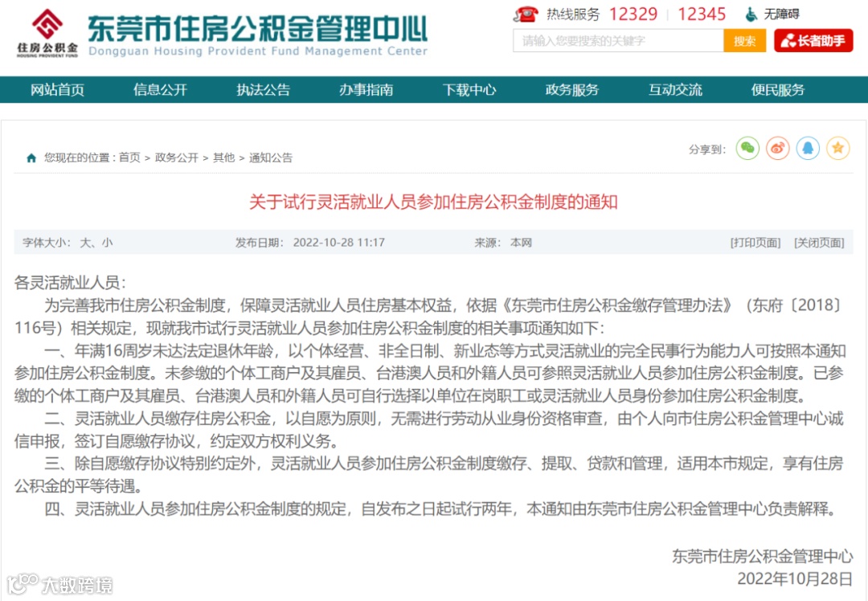The image size is (868, 601).
Task: Click the source label 本网
Action: [521, 243]
